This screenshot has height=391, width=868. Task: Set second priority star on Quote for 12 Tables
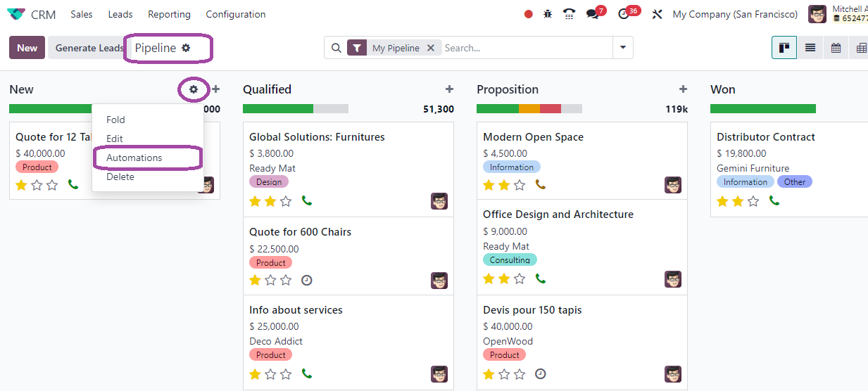(37, 185)
